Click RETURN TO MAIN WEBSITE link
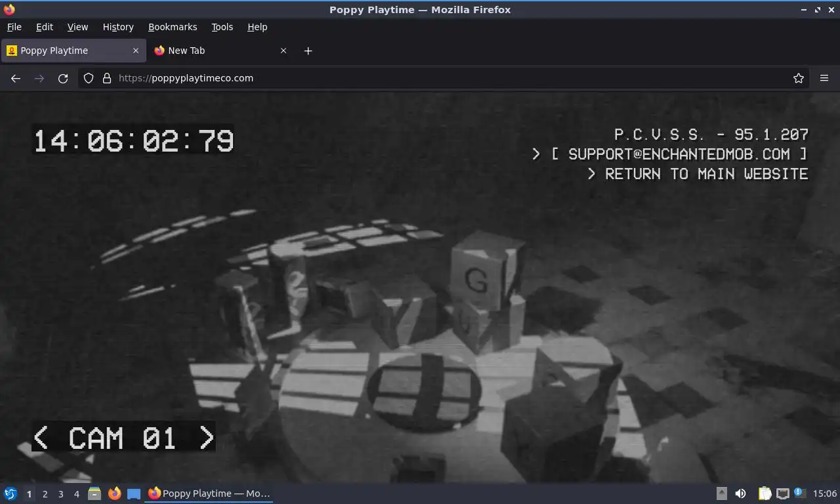Image resolution: width=840 pixels, height=504 pixels. pos(707,174)
